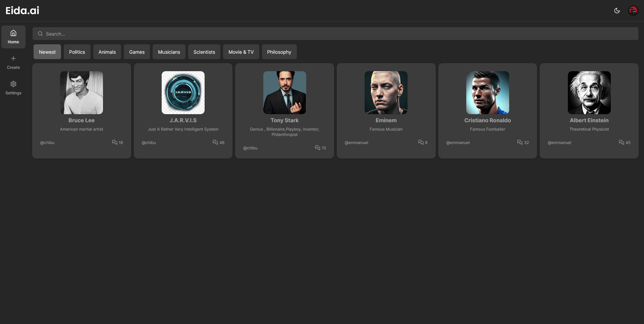Click @chibu on Bruce Lee card
644x324 pixels.
coord(47,143)
